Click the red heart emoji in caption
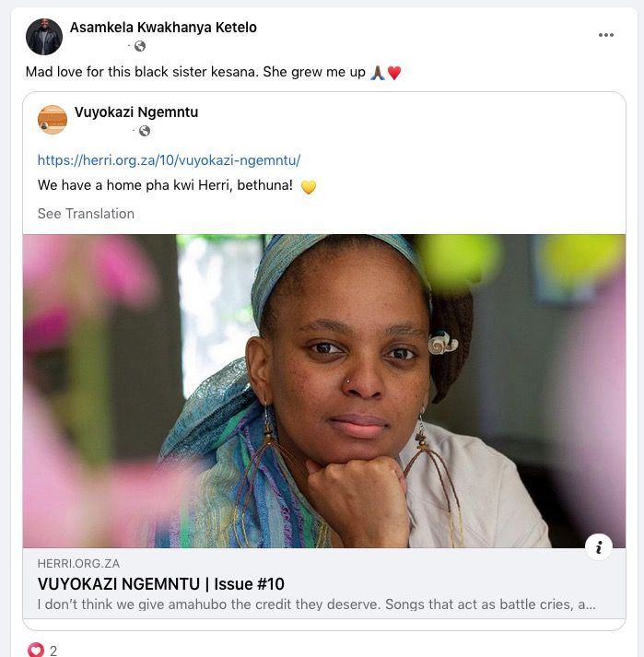This screenshot has height=657, width=644. (x=394, y=73)
